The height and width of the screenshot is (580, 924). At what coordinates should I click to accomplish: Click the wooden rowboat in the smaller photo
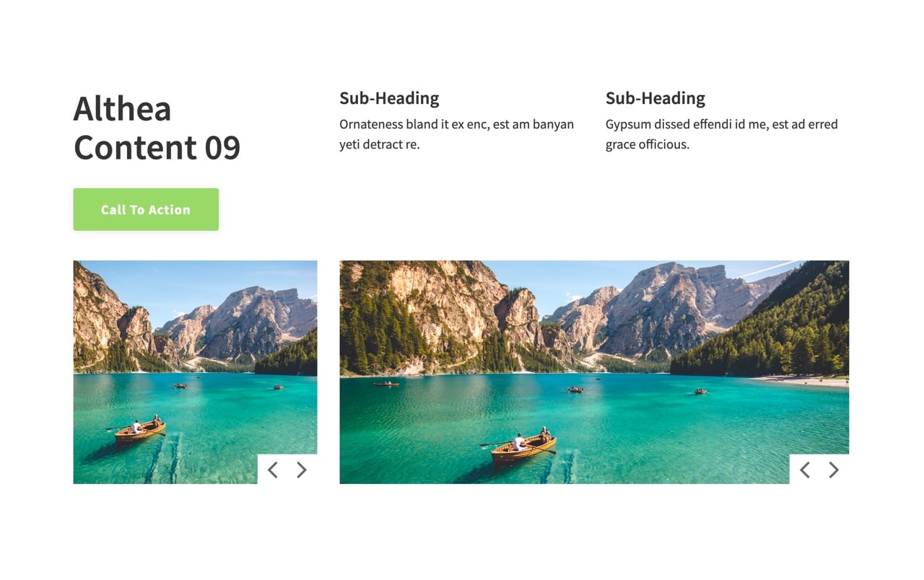pyautogui.click(x=139, y=430)
